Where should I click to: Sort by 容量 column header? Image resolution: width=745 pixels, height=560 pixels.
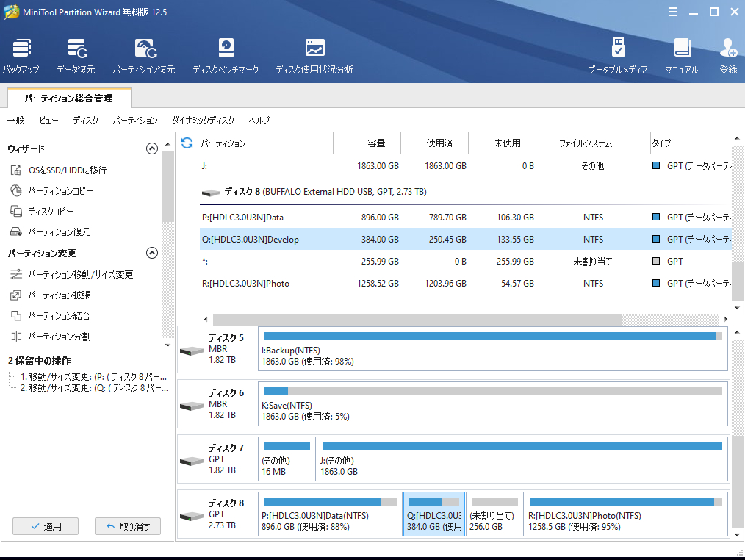[x=367, y=143]
